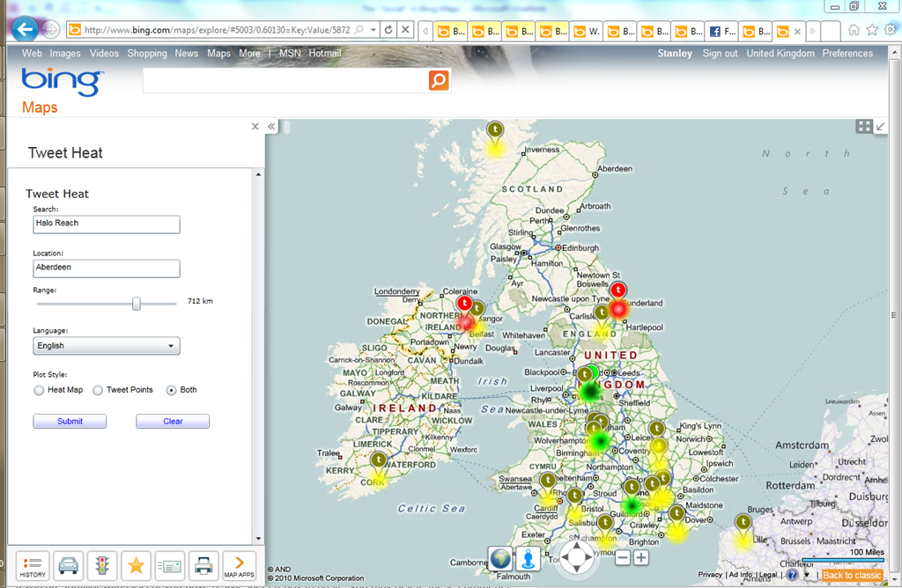This screenshot has height=588, width=902.
Task: Click the printer icon
Action: point(203,566)
